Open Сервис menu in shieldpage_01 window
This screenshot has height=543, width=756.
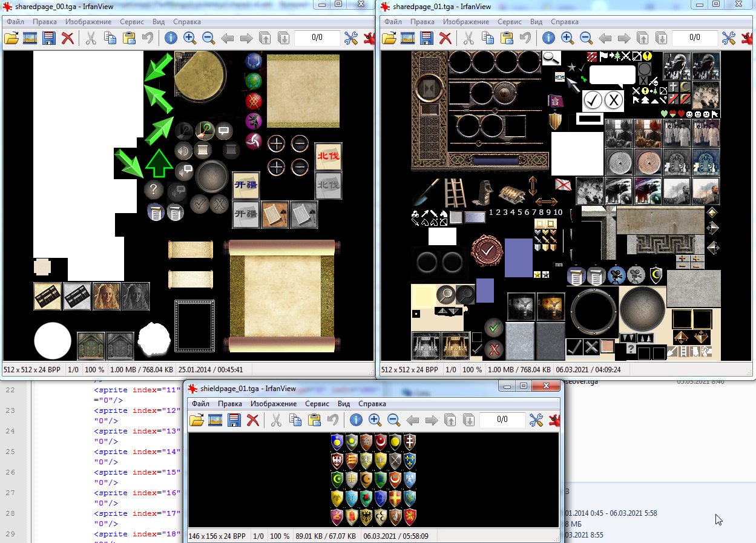point(317,404)
